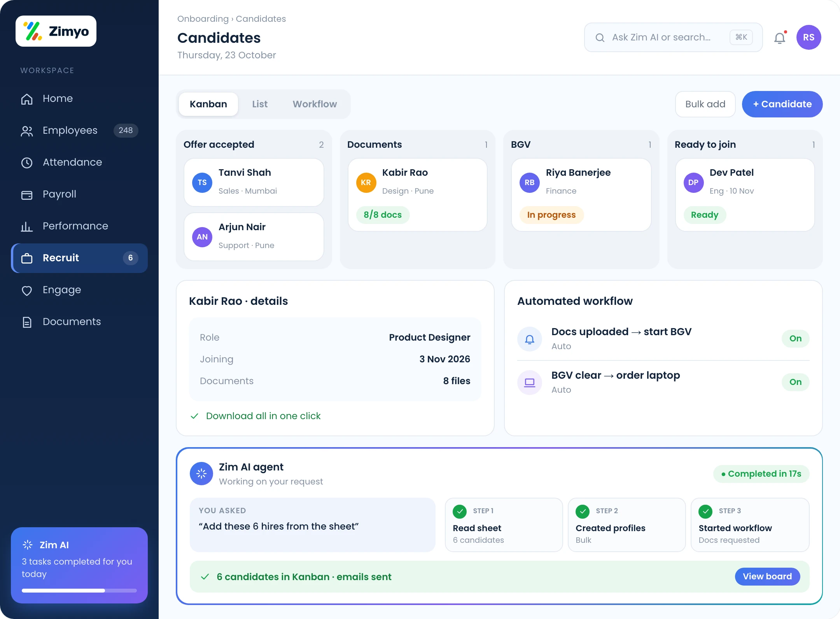This screenshot has width=840, height=619.
Task: Click the 248 employees count badge
Action: 126,130
